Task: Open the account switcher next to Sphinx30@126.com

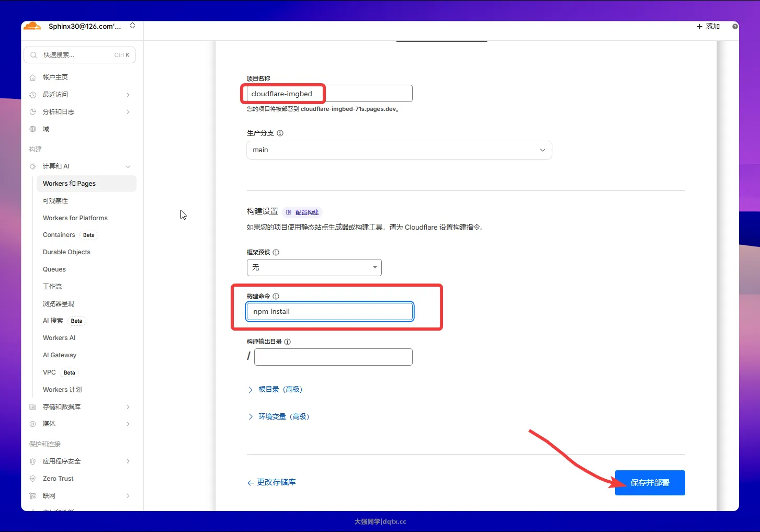Action: 133,26
